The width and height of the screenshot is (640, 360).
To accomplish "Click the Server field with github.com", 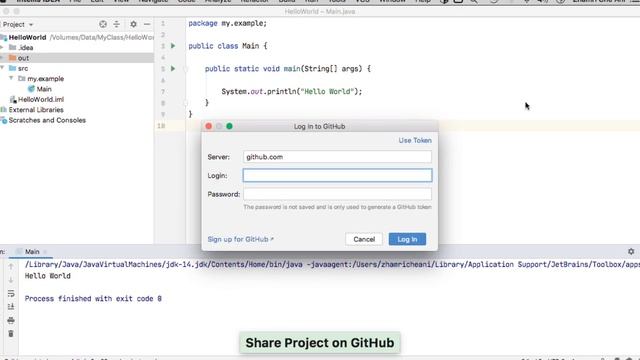I will click(x=337, y=157).
